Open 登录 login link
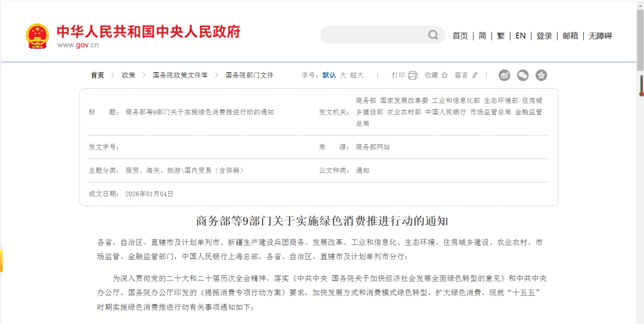The image size is (644, 324). tap(544, 36)
